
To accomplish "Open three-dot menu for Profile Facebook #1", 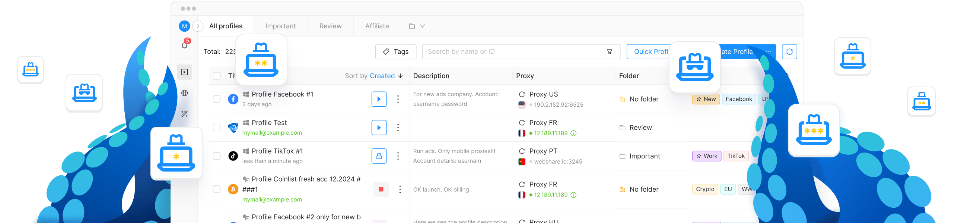I will point(398,99).
